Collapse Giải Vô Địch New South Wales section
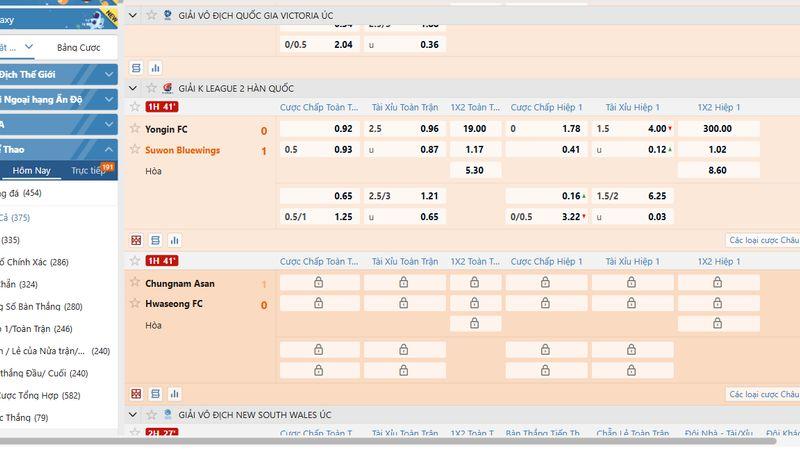This screenshot has height=450, width=800. coord(135,415)
